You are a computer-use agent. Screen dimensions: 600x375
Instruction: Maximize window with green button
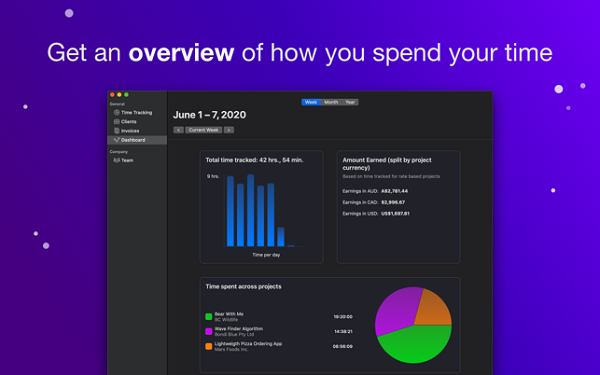pos(126,95)
